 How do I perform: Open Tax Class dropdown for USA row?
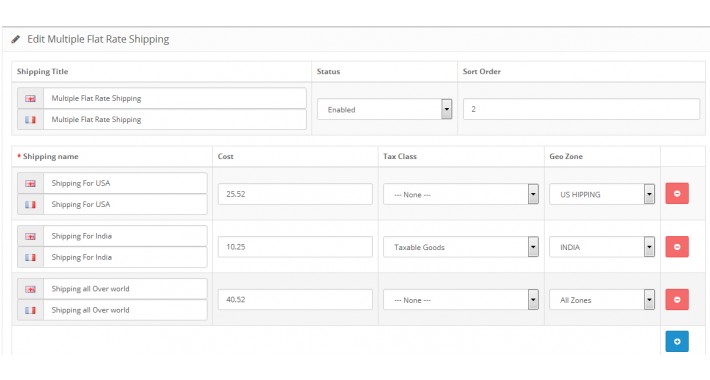coord(461,194)
